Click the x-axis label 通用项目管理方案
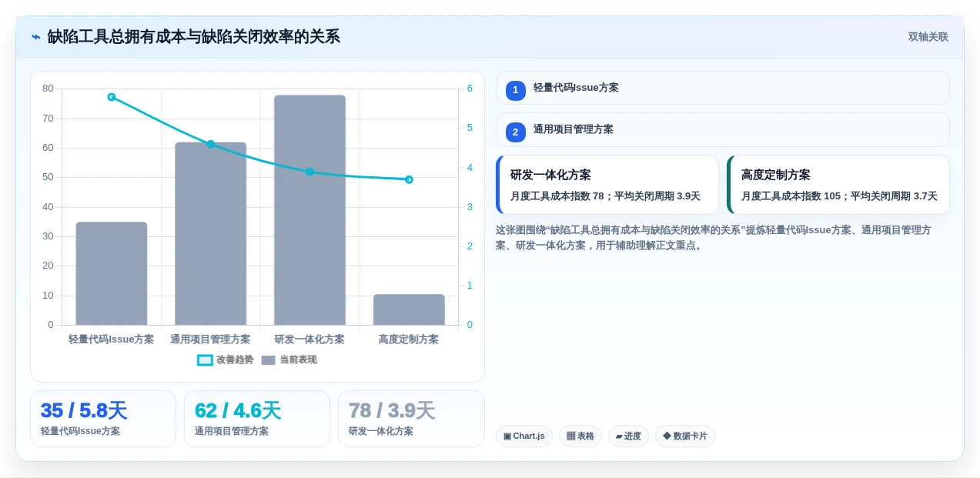Image resolution: width=980 pixels, height=478 pixels. coord(210,339)
